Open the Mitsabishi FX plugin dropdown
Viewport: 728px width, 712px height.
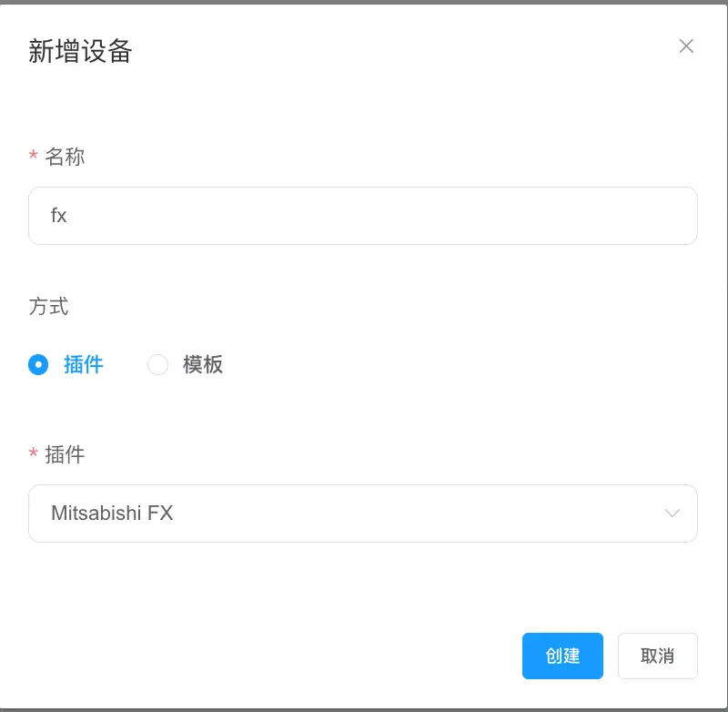364,514
